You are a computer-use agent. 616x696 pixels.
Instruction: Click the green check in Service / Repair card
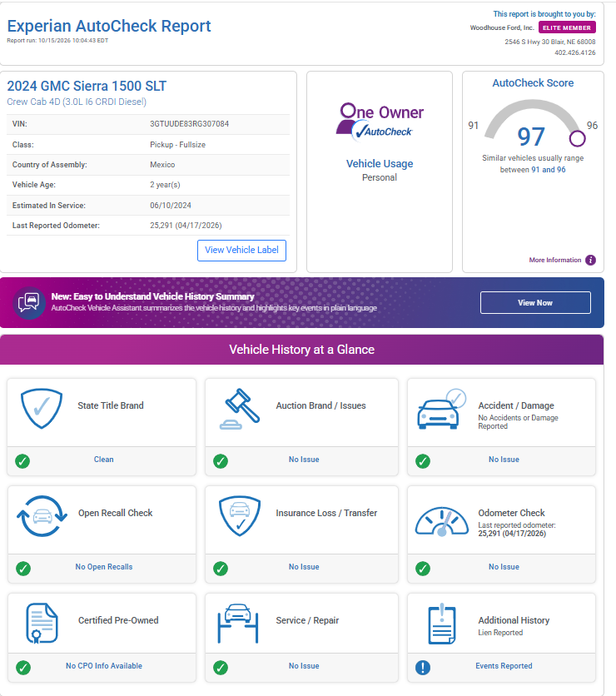(x=221, y=668)
